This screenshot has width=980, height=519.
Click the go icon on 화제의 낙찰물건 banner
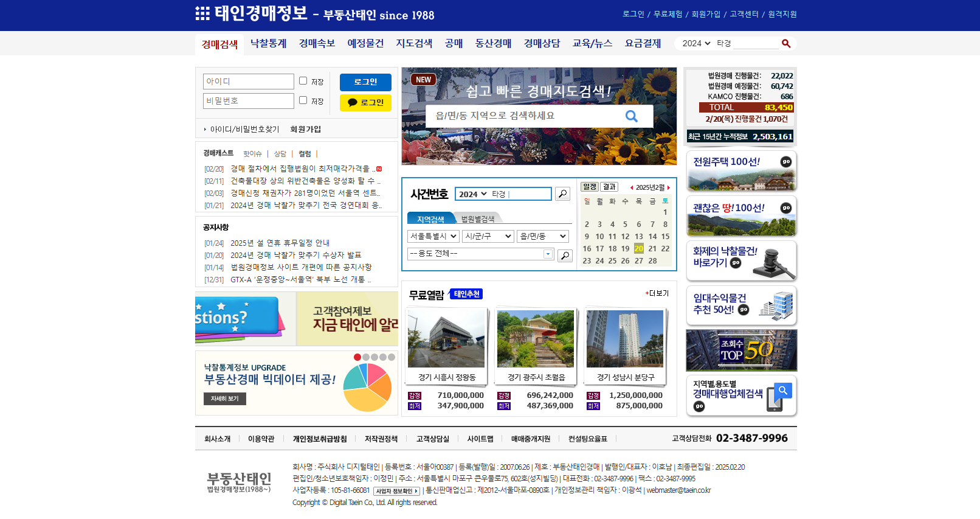[x=736, y=263]
